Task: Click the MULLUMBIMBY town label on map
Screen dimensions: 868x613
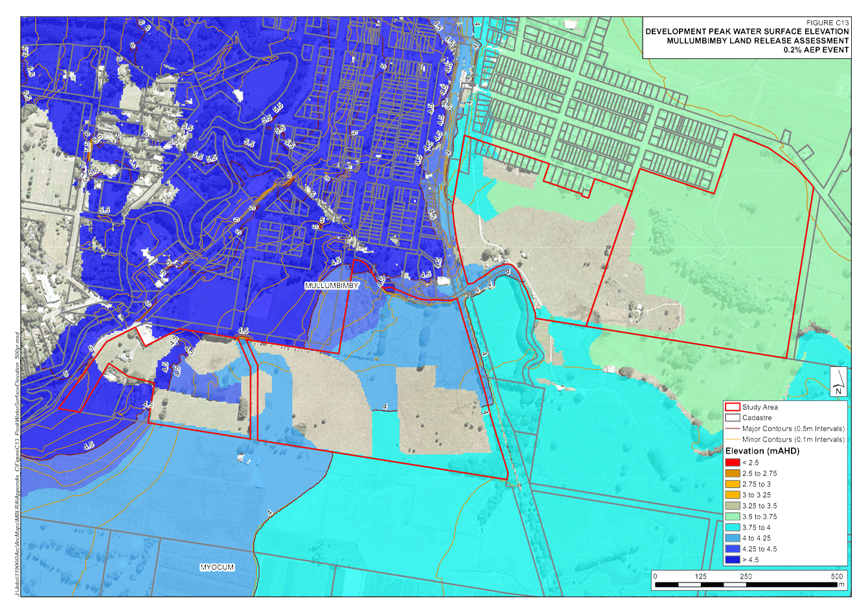Action: click(x=332, y=285)
